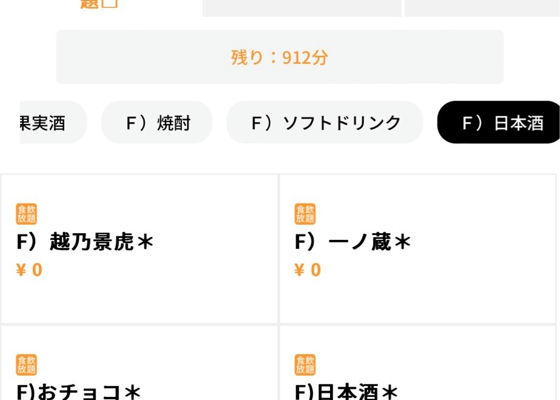560x400 pixels.
Task: Switch to the F）焼酎 category
Action: 157,122
